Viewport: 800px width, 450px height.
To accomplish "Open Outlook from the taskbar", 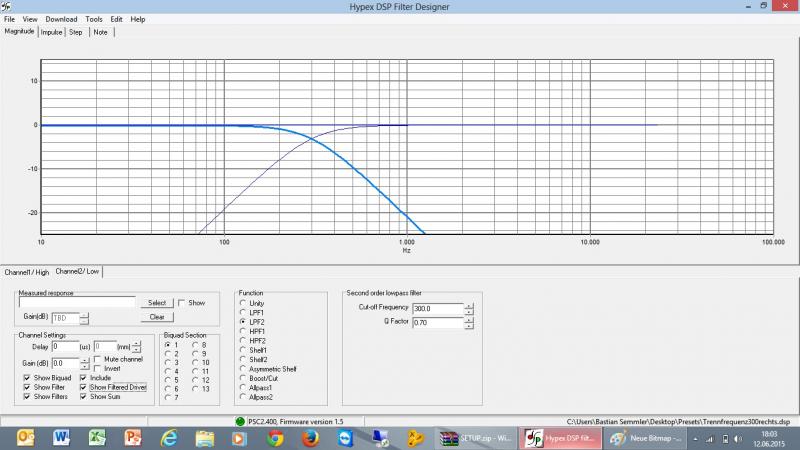I will 26,438.
